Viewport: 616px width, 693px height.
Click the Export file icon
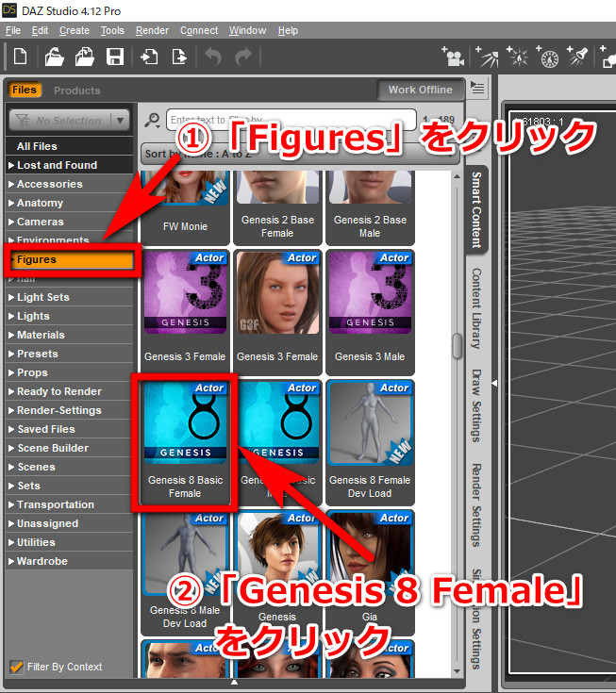coord(179,57)
